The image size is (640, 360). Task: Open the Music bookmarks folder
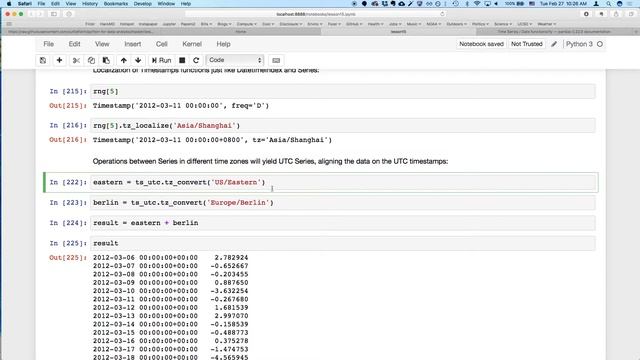(414, 24)
